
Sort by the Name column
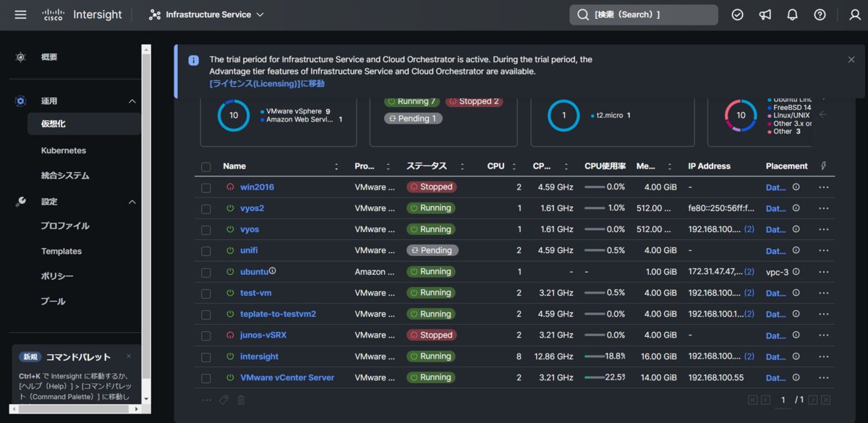[x=336, y=166]
